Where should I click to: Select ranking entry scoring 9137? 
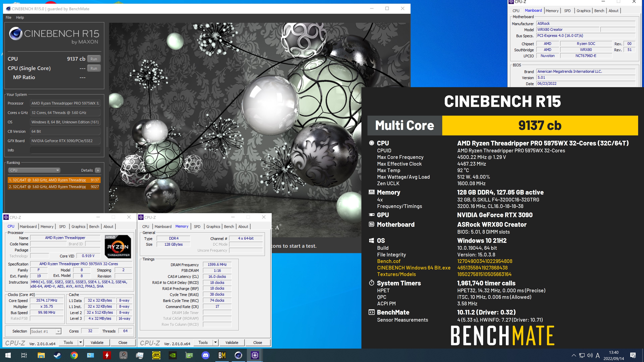click(x=54, y=180)
